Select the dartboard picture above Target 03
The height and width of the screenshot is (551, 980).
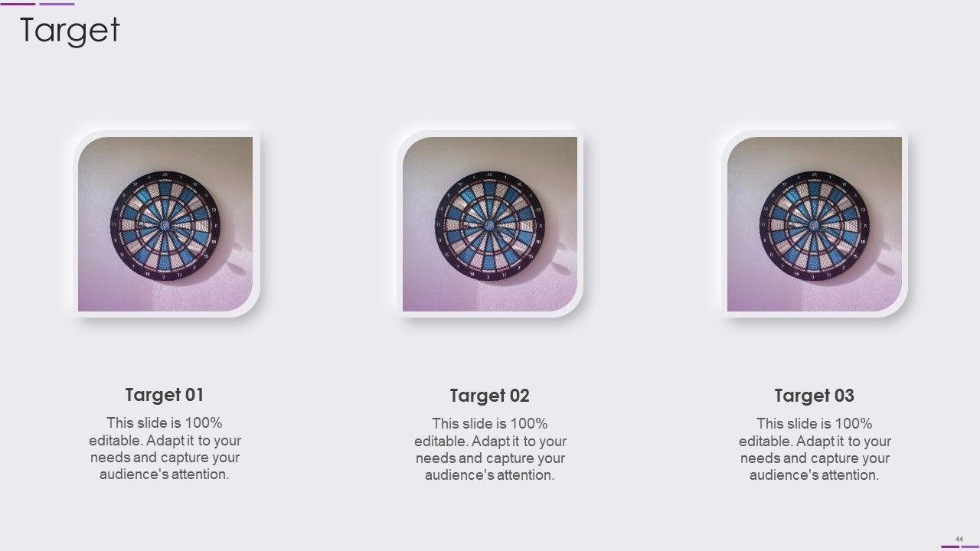815,224
